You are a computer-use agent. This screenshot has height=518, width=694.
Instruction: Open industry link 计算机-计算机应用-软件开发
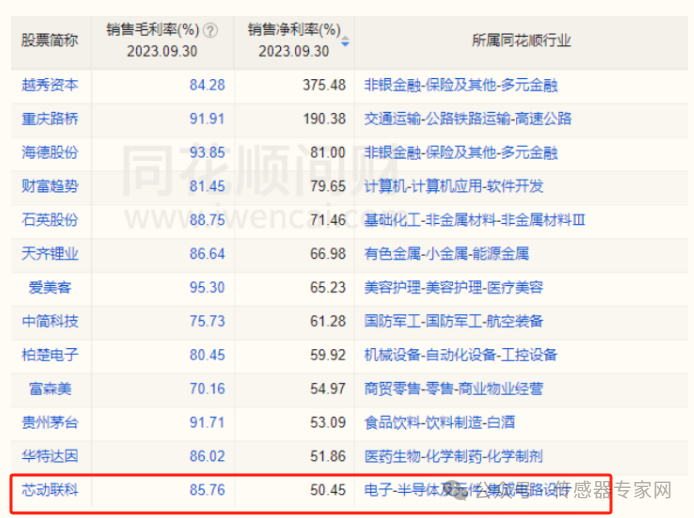click(454, 186)
